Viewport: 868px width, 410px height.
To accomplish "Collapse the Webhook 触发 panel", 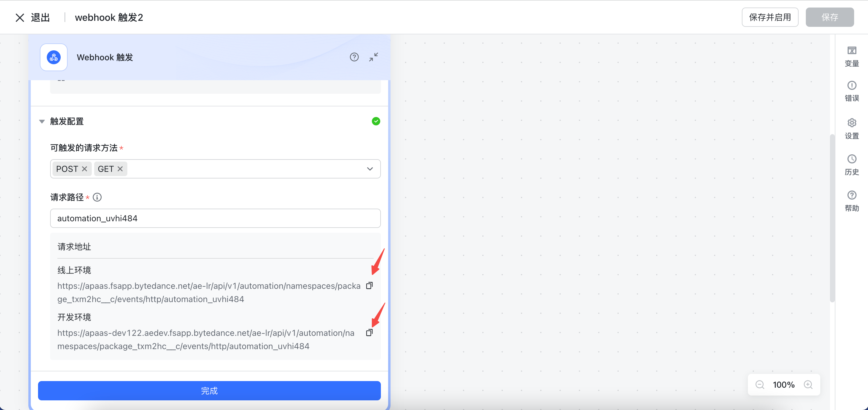I will [x=373, y=57].
